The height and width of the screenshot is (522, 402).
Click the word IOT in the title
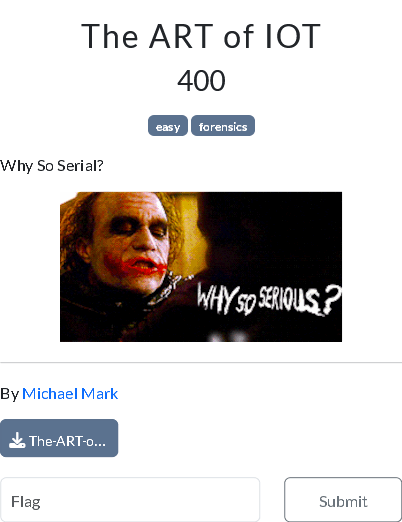tap(293, 36)
